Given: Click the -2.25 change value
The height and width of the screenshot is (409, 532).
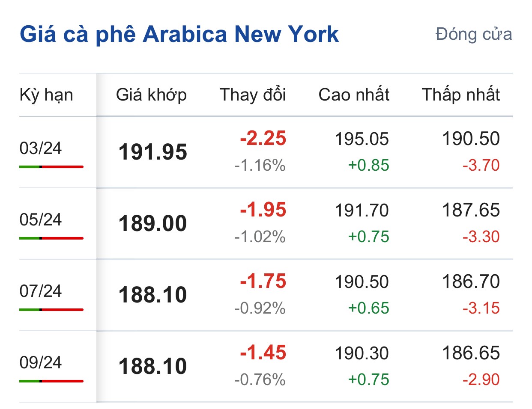Looking at the screenshot, I should pos(263,139).
